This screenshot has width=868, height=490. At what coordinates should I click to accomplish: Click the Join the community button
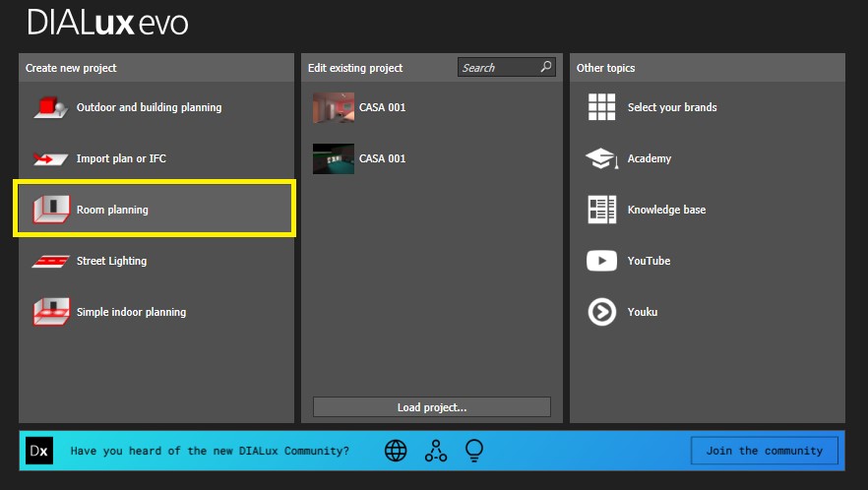tap(764, 451)
